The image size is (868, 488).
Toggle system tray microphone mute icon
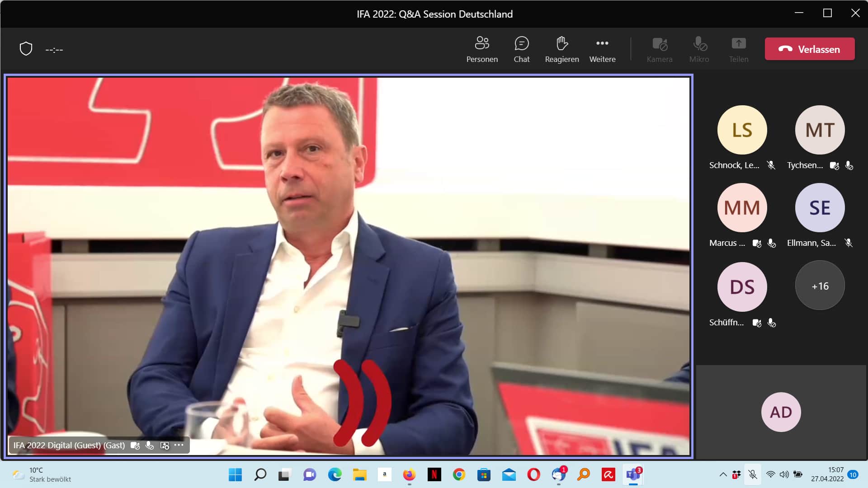[x=753, y=474]
